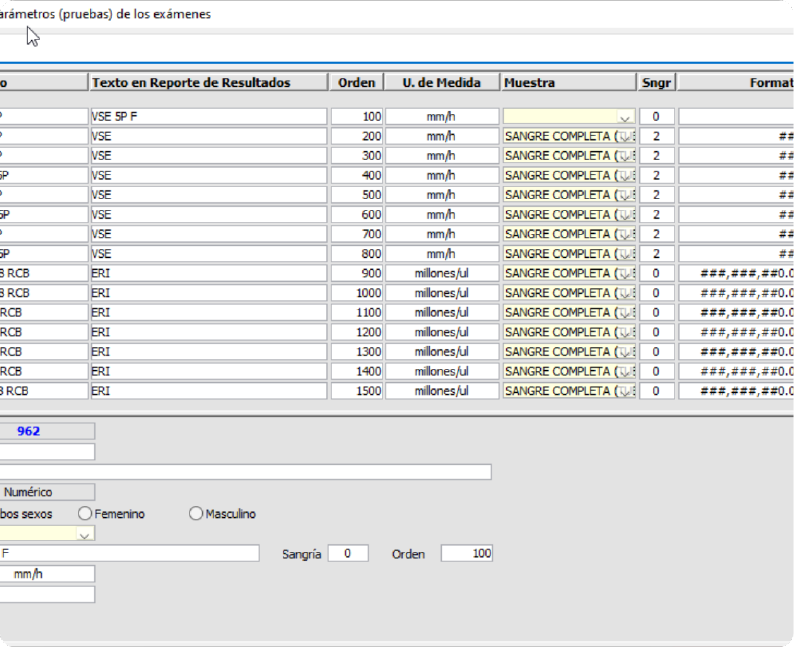Click the Sangría input field

click(349, 554)
